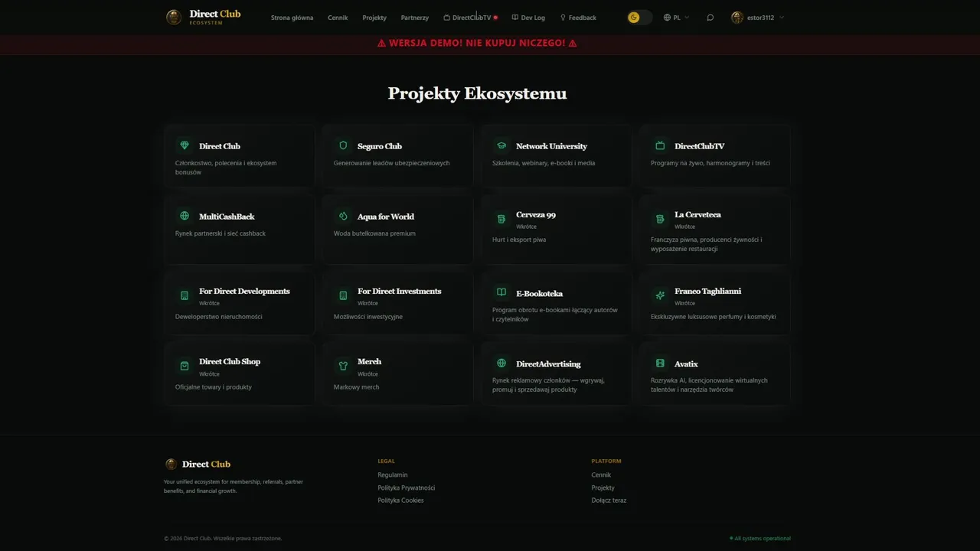This screenshot has width=980, height=551.
Task: Click the Direct Club diamond icon
Action: click(x=185, y=145)
